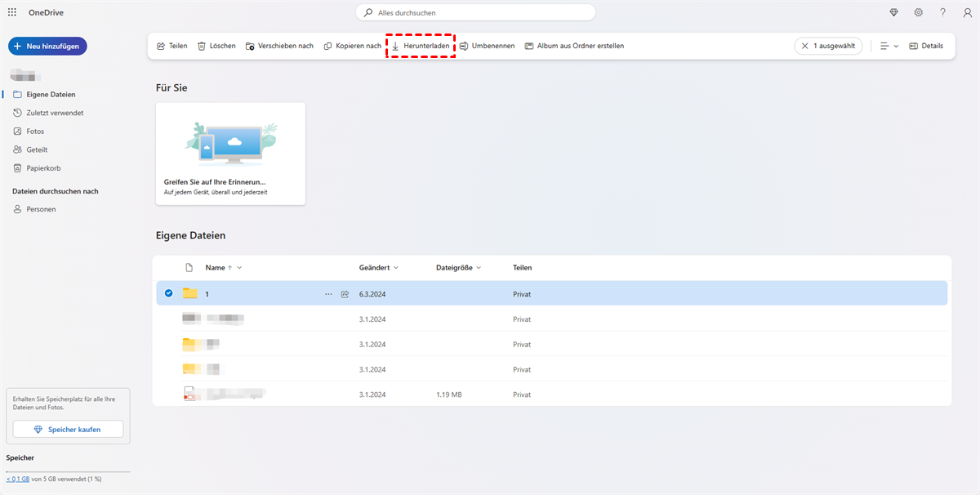Open the help question mark icon

(943, 13)
